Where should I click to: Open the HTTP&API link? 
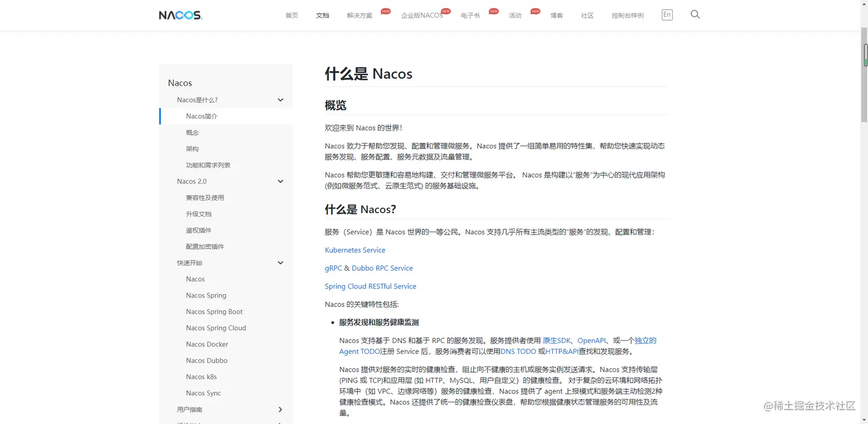coord(562,352)
